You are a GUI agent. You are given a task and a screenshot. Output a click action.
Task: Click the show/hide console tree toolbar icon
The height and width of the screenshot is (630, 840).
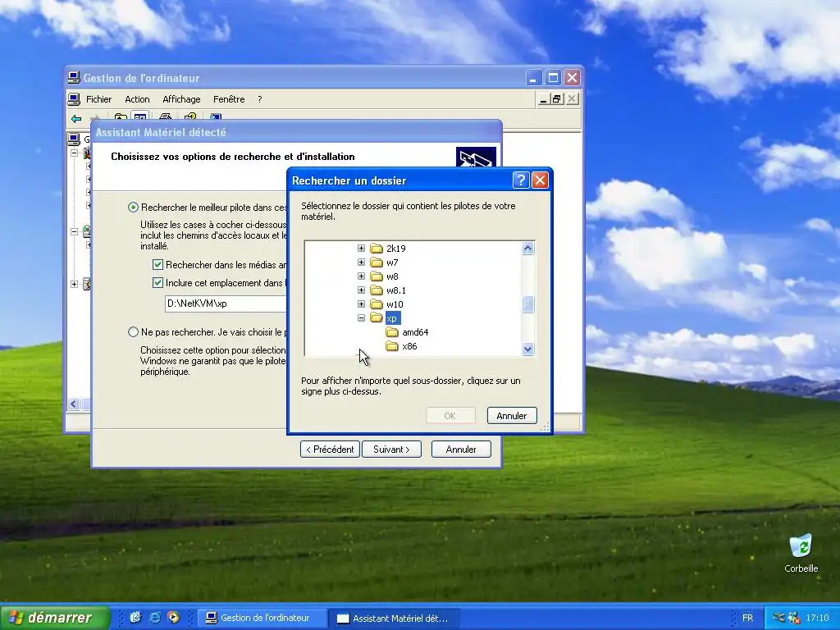click(140, 116)
